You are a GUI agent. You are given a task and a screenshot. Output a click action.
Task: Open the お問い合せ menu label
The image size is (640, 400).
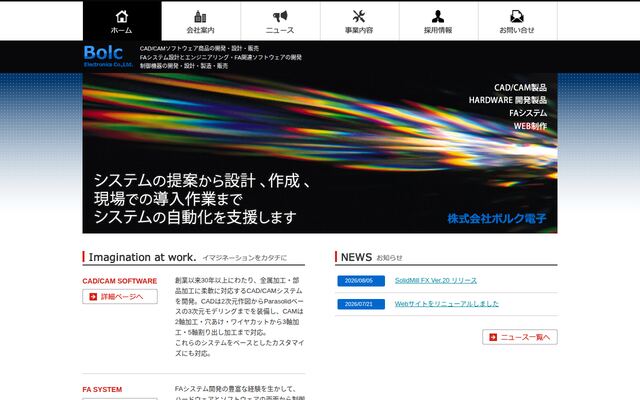click(x=517, y=30)
